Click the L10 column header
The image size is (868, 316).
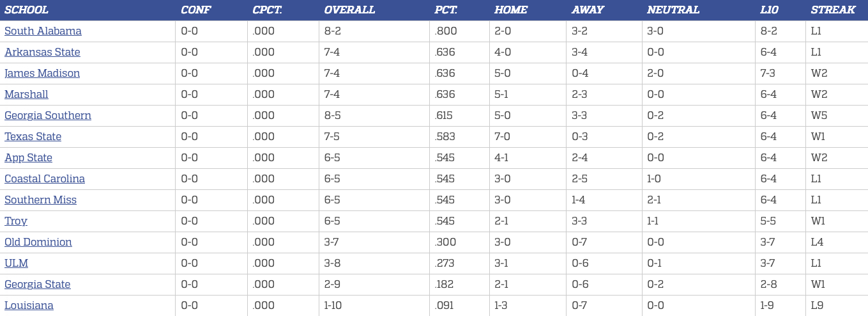coord(769,10)
